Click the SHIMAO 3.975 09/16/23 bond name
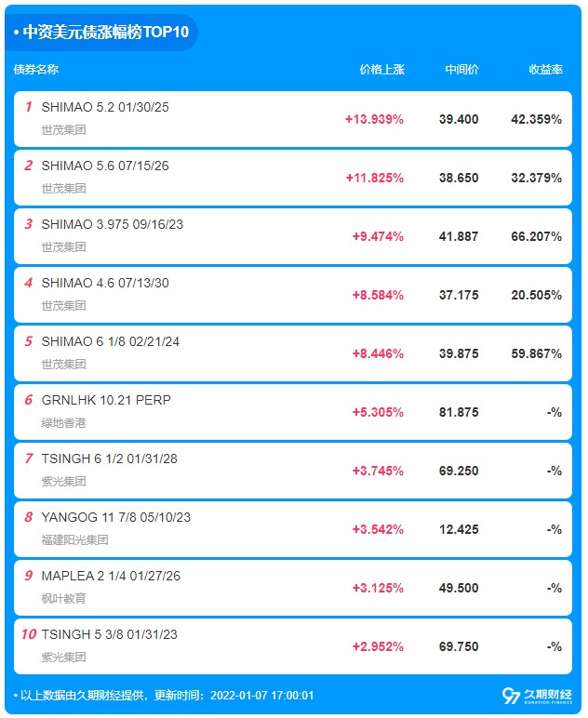 point(113,224)
